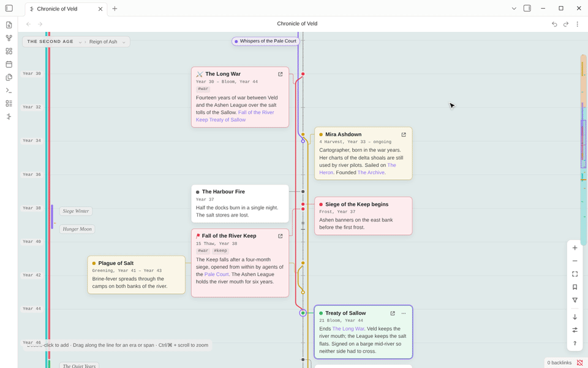Click the timeline view icon in sidebar
Screen dimensions: 588x368
tap(9, 117)
